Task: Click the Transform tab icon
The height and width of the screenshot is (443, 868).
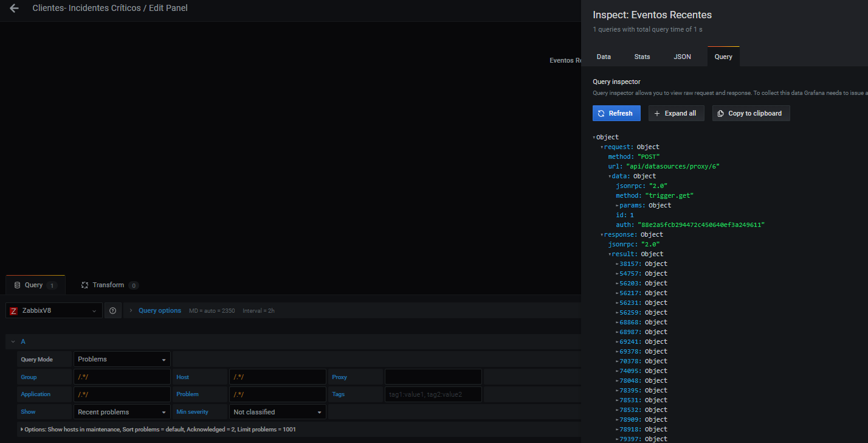Action: (x=85, y=285)
